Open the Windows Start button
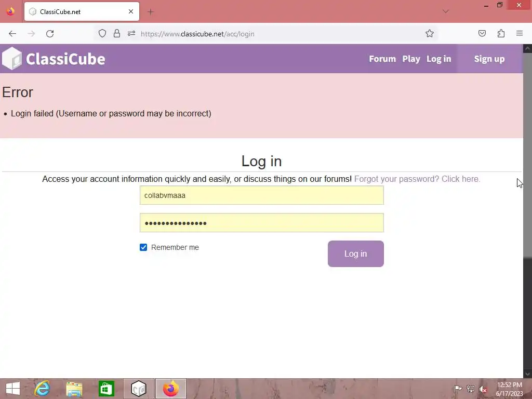The image size is (532, 399). pyautogui.click(x=13, y=389)
